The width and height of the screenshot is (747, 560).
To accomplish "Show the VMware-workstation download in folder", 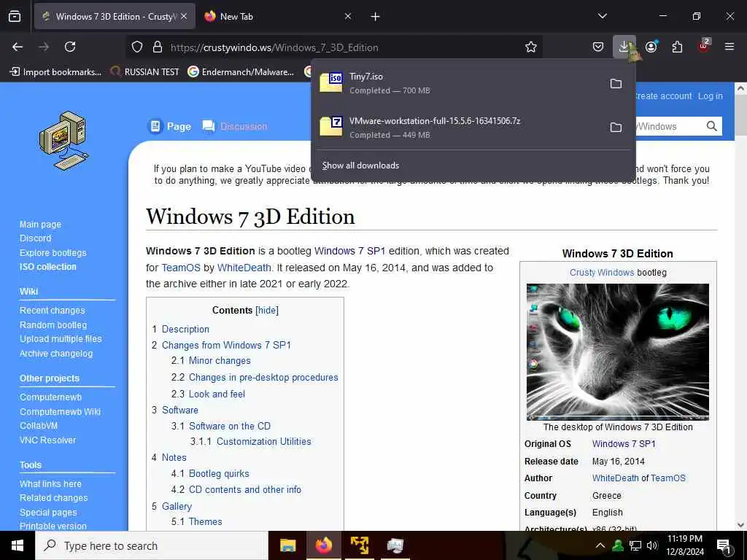I will click(616, 127).
